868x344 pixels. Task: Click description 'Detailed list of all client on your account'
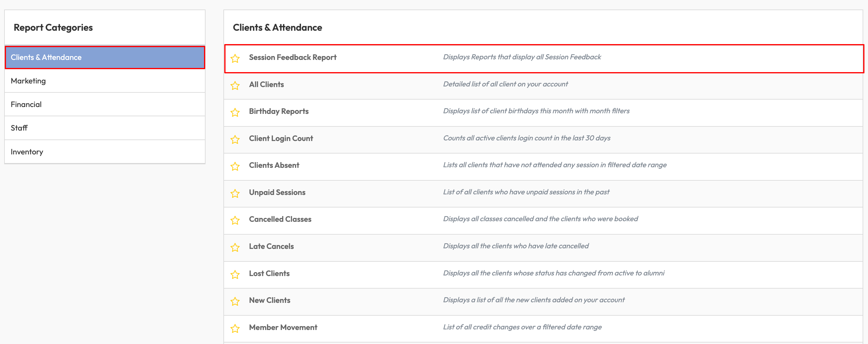pos(505,84)
